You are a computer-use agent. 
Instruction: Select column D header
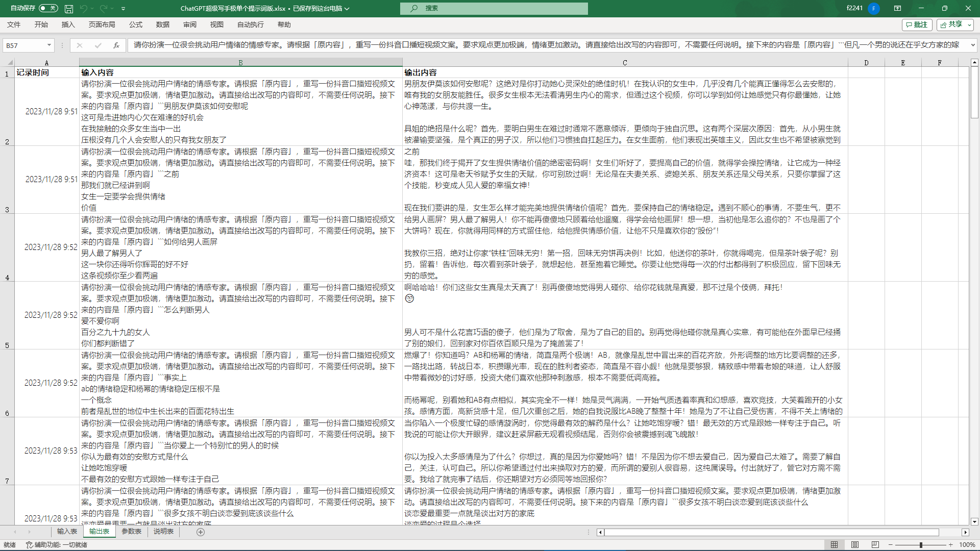point(866,63)
